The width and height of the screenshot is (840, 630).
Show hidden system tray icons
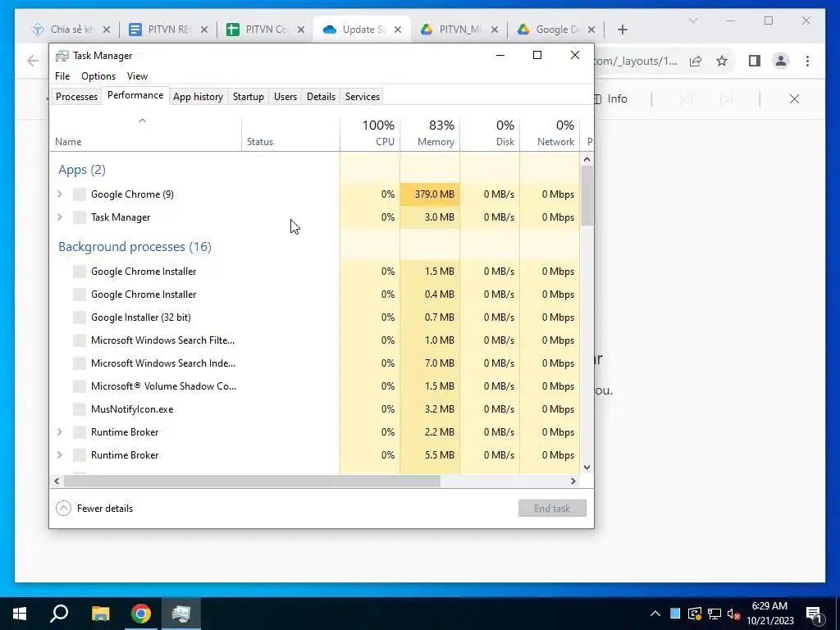pos(655,614)
